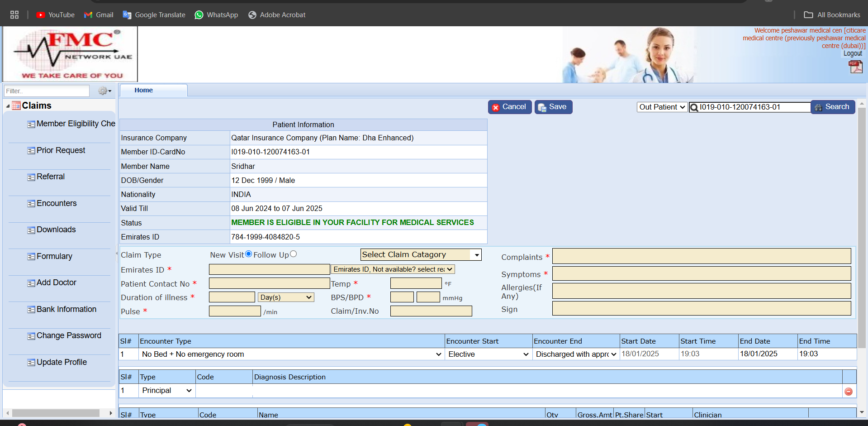Switch to the Home tab

(x=144, y=91)
